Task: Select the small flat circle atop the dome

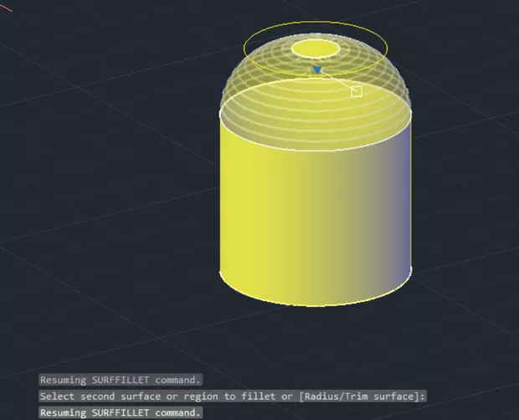Action: [x=316, y=49]
